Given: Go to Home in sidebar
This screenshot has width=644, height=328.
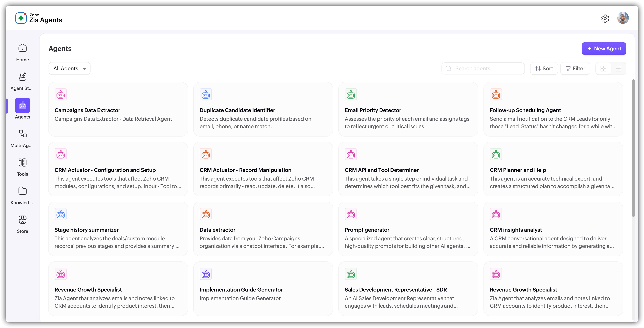Looking at the screenshot, I should (23, 52).
